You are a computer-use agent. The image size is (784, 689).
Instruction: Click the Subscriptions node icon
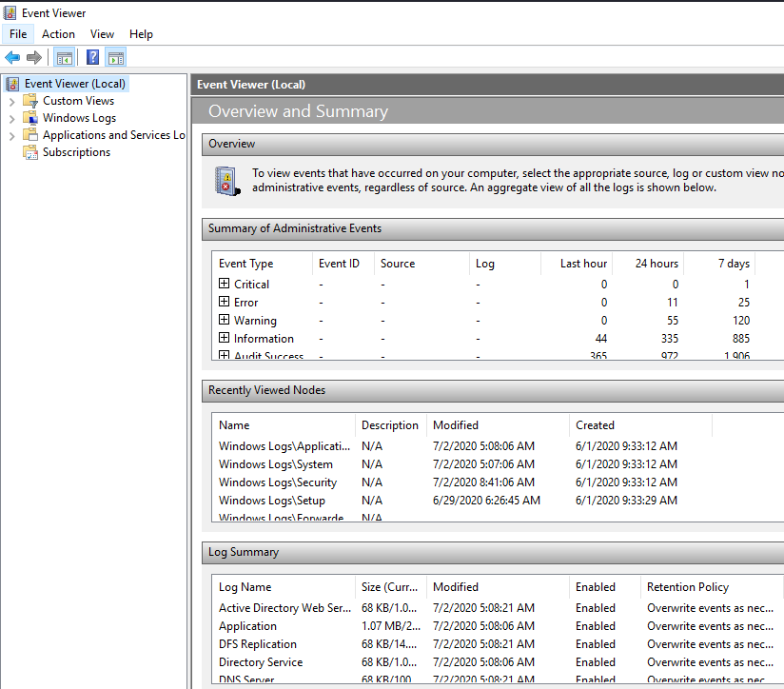(30, 152)
